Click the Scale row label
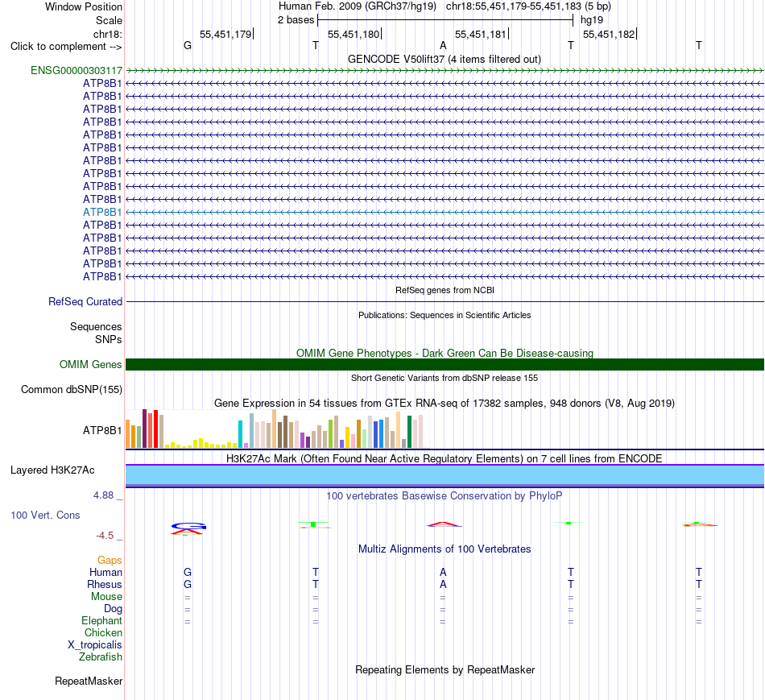The image size is (765, 700). (x=109, y=20)
